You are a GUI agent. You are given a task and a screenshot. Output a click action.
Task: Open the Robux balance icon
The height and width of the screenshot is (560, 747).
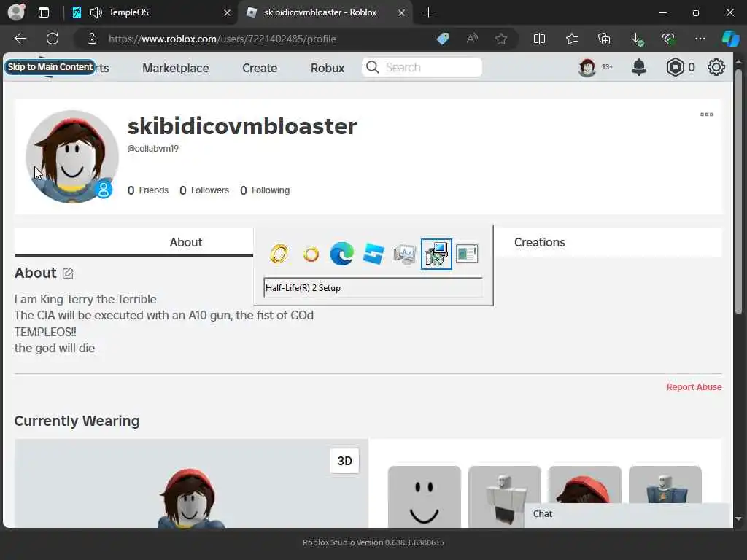tap(675, 67)
